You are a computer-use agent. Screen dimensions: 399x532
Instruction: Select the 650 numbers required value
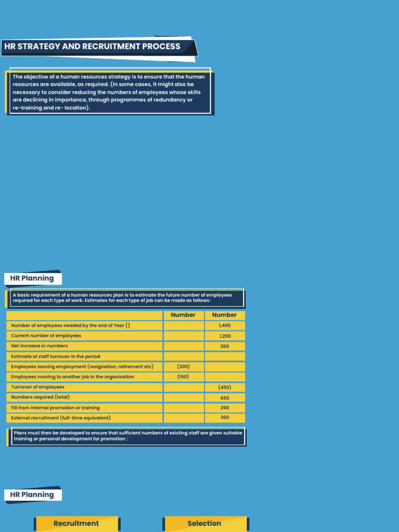click(x=224, y=397)
